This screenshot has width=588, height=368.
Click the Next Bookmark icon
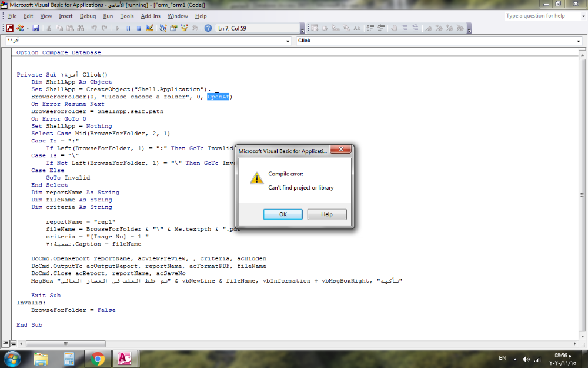439,28
